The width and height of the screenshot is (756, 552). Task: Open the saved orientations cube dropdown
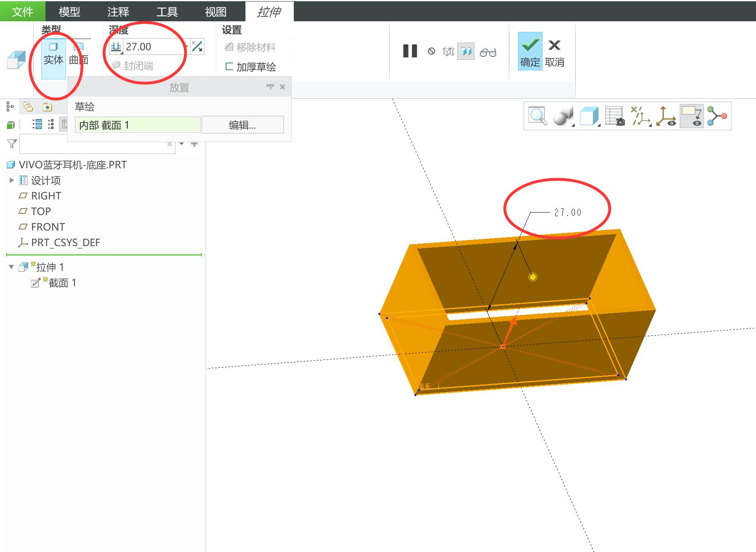[590, 116]
